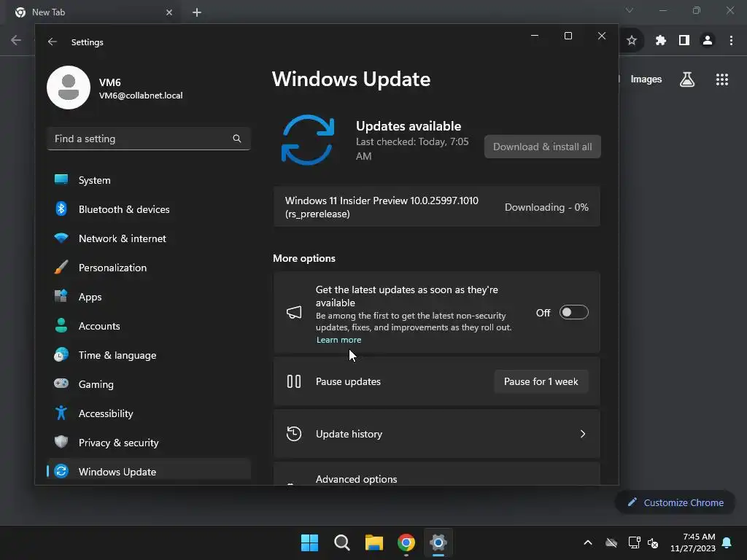Click the blue sync arrows update icon
The image size is (747, 560).
click(308, 140)
